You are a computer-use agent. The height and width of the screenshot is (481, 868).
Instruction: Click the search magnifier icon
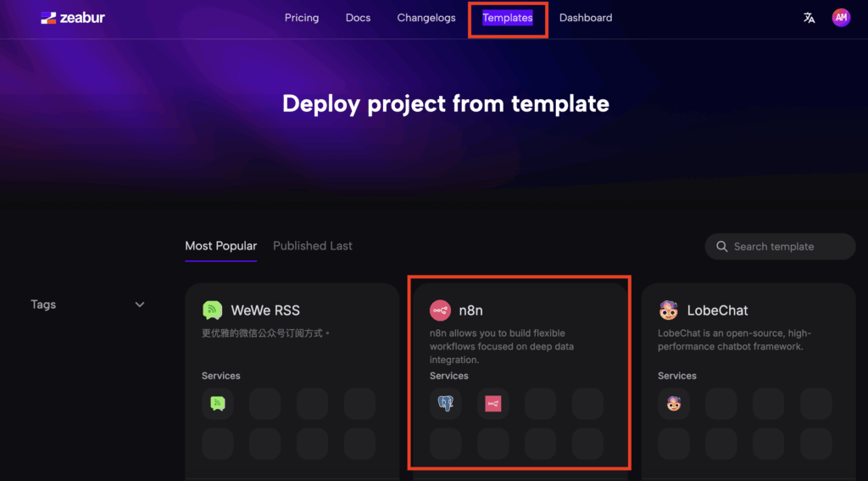(722, 247)
